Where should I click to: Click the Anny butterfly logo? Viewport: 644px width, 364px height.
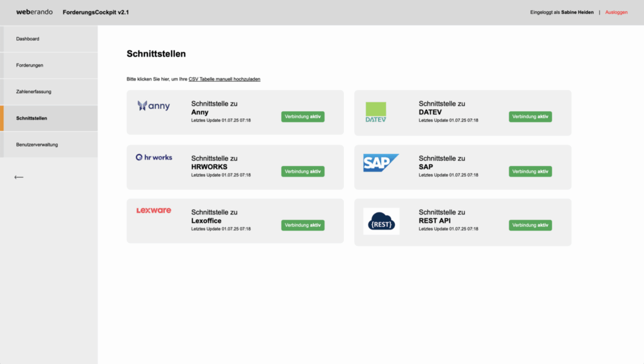[153, 106]
